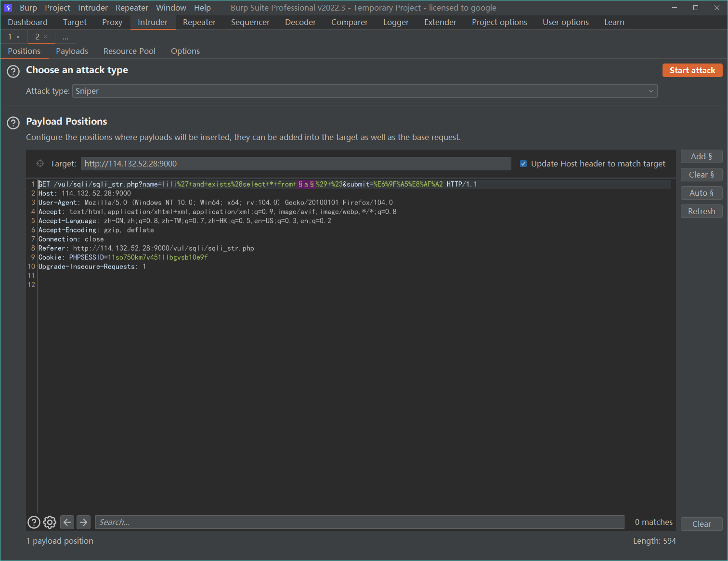Add a new Intruder tab via ellipsis
Image resolution: width=728 pixels, height=561 pixels.
[65, 37]
